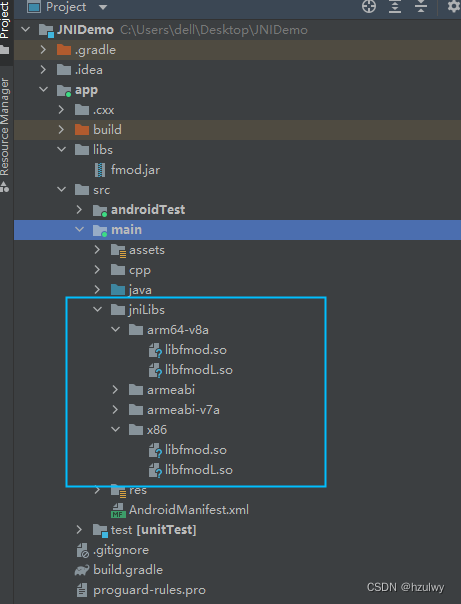Collapse the arm64-v8a folder
Image resolution: width=461 pixels, height=604 pixels.
(x=116, y=329)
